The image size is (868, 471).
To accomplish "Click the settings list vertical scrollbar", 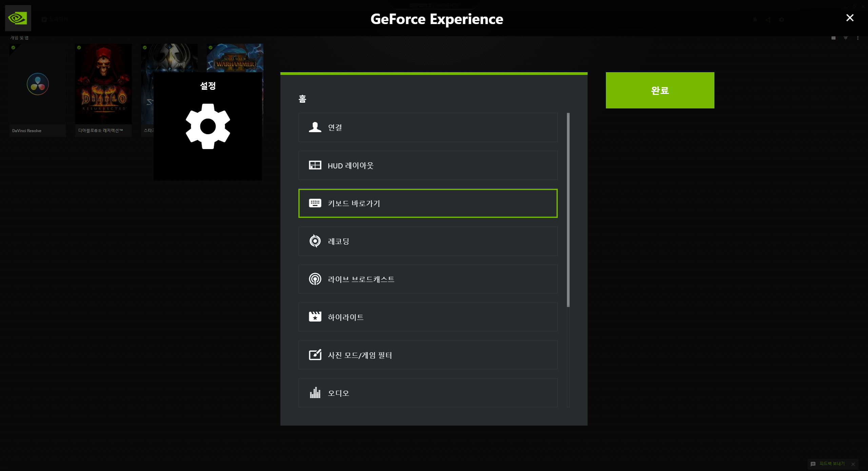I will [x=568, y=210].
